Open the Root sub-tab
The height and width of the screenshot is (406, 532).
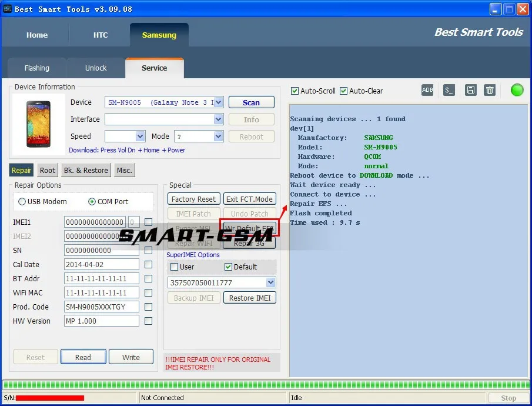click(x=47, y=170)
